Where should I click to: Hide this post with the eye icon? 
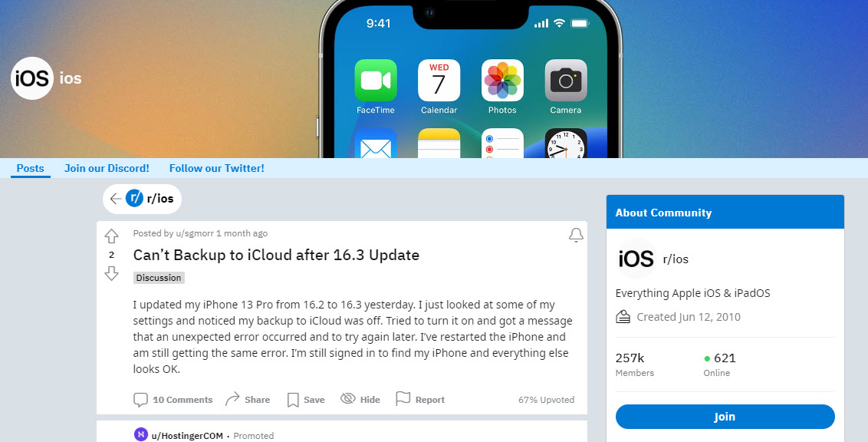(x=360, y=399)
